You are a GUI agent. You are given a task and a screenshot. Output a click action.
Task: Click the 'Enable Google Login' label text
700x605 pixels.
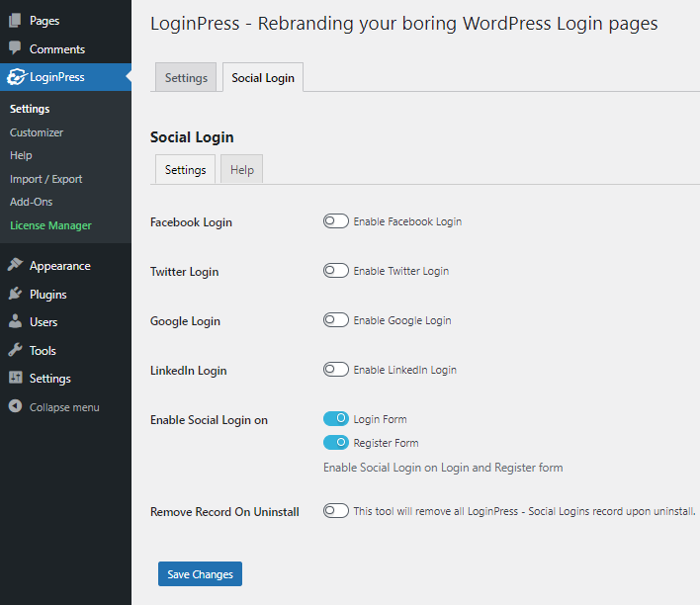402,320
